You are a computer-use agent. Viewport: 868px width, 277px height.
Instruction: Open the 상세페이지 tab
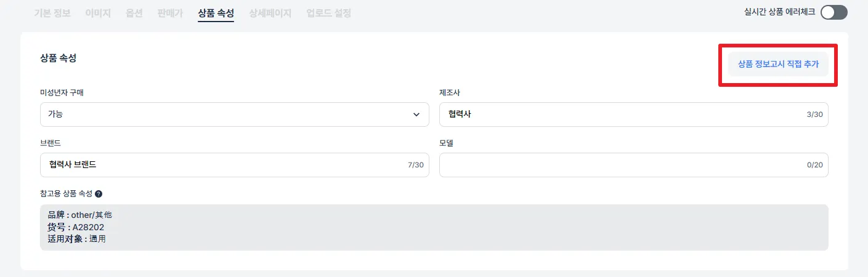click(270, 12)
